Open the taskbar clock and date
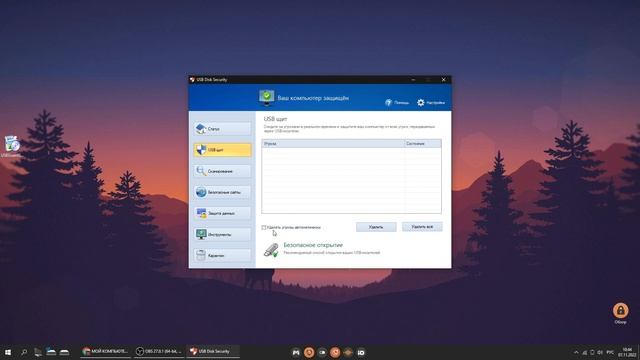This screenshot has height=360, width=640. point(627,352)
